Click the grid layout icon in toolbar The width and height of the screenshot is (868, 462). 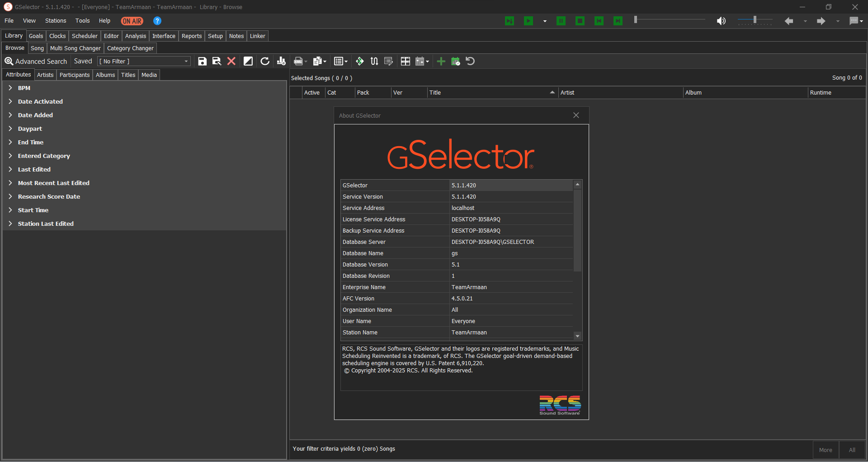point(406,62)
